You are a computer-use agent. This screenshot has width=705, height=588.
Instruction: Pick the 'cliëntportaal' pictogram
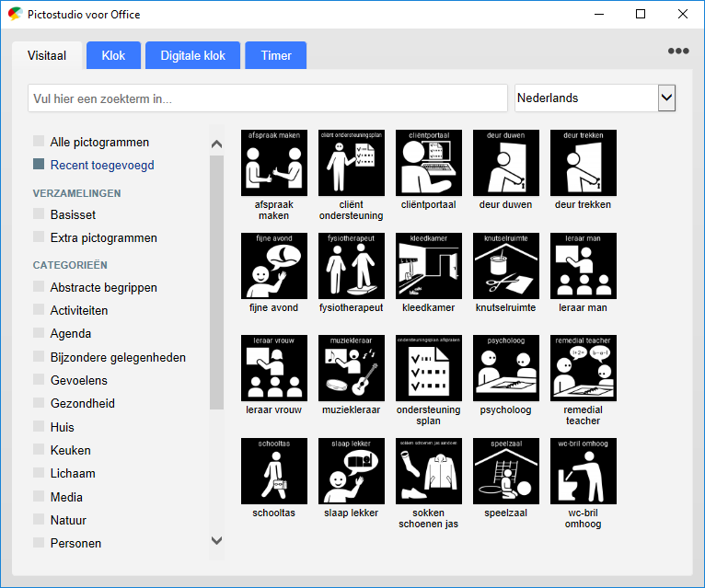pyautogui.click(x=429, y=163)
